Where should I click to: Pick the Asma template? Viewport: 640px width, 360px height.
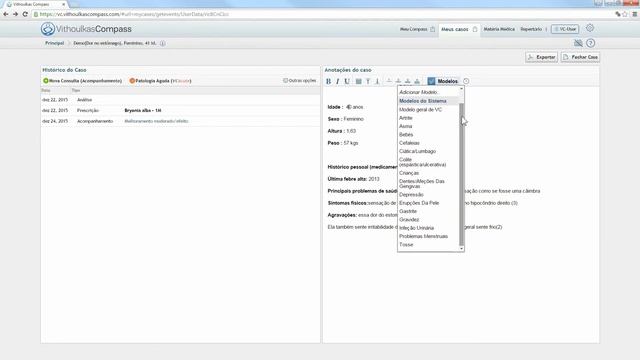(x=406, y=126)
